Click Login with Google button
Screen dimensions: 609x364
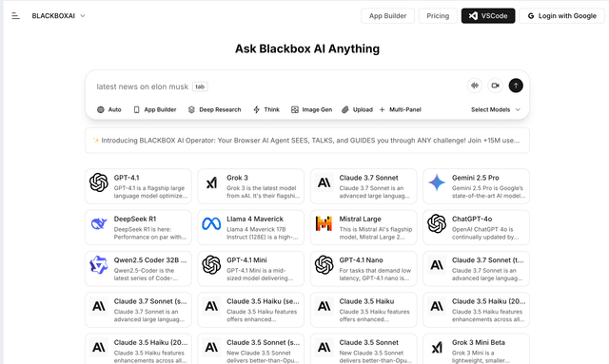[562, 16]
